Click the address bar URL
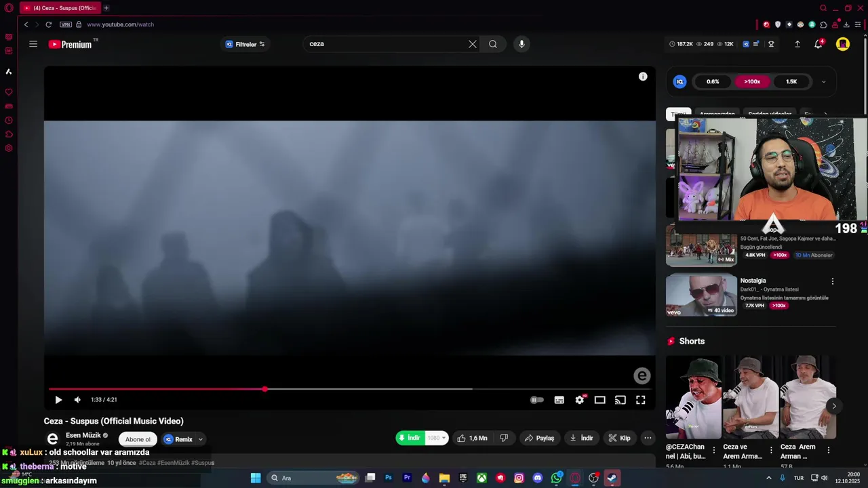Screen dimensions: 868x488 pyautogui.click(x=120, y=24)
